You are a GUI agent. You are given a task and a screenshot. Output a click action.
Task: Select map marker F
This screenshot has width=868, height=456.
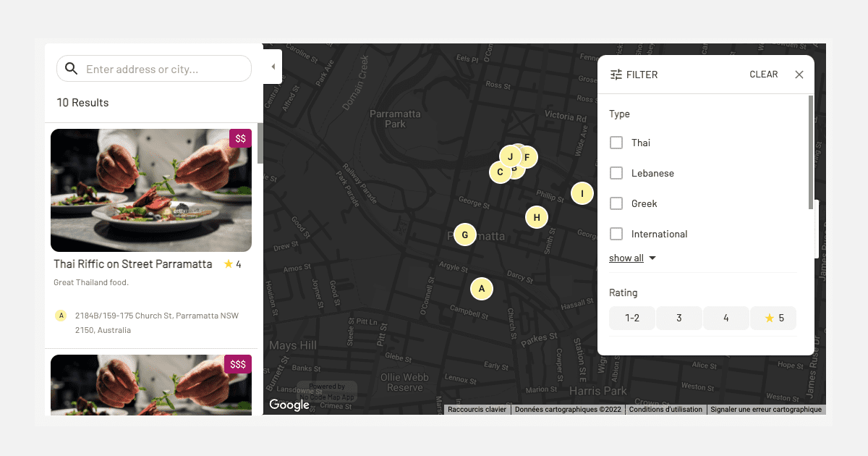[x=529, y=157]
